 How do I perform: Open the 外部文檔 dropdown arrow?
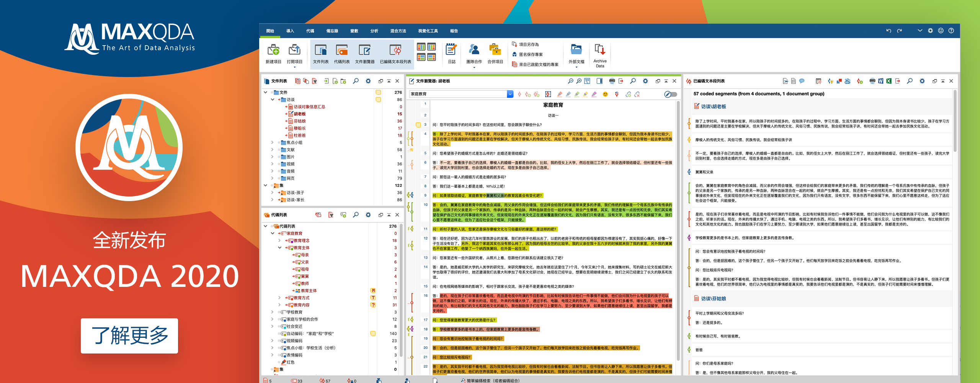576,67
